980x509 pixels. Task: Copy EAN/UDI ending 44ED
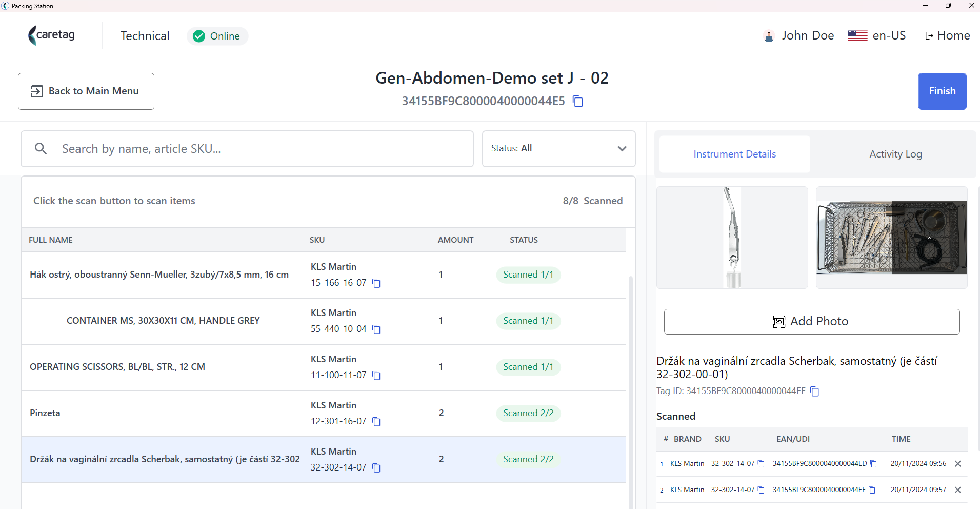[x=874, y=464]
